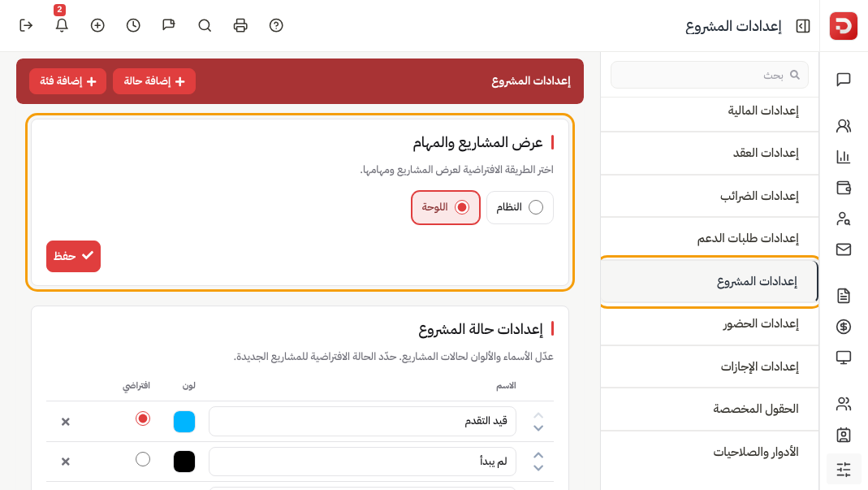868x490 pixels.
Task: Open إعدادات طلبات الدعم settings item
Action: tap(709, 238)
